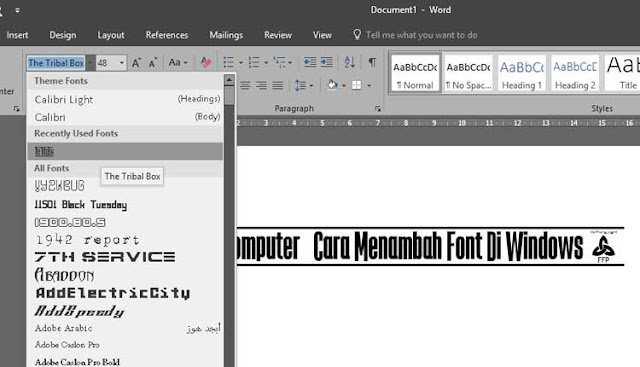Apply a multilevel list
This screenshot has height=367, width=640.
[x=279, y=62]
